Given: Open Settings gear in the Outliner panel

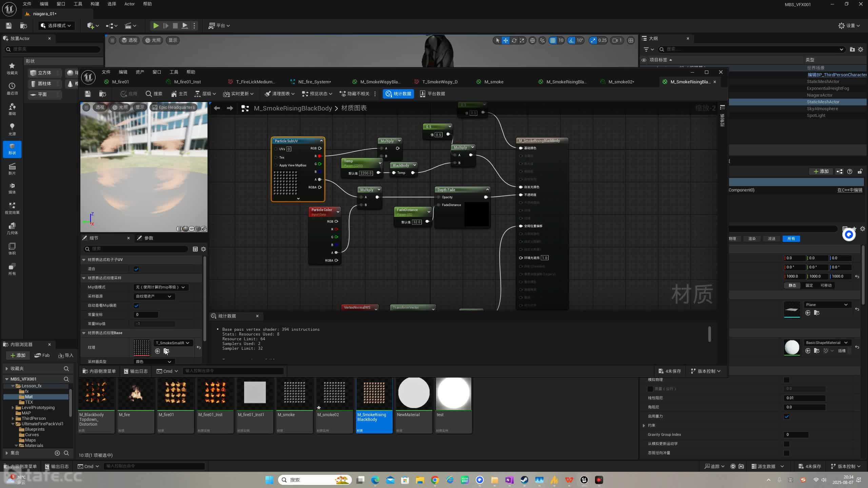Looking at the screenshot, I should pyautogui.click(x=861, y=49).
